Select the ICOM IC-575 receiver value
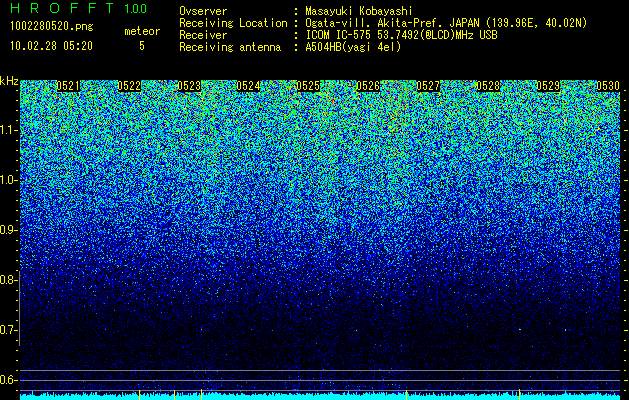 click(x=401, y=35)
